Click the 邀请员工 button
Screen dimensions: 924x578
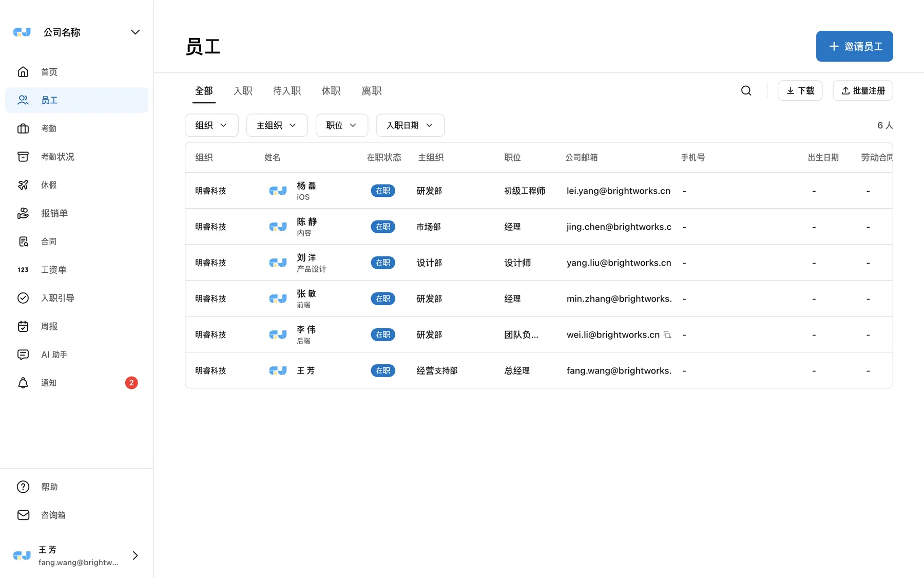click(854, 46)
